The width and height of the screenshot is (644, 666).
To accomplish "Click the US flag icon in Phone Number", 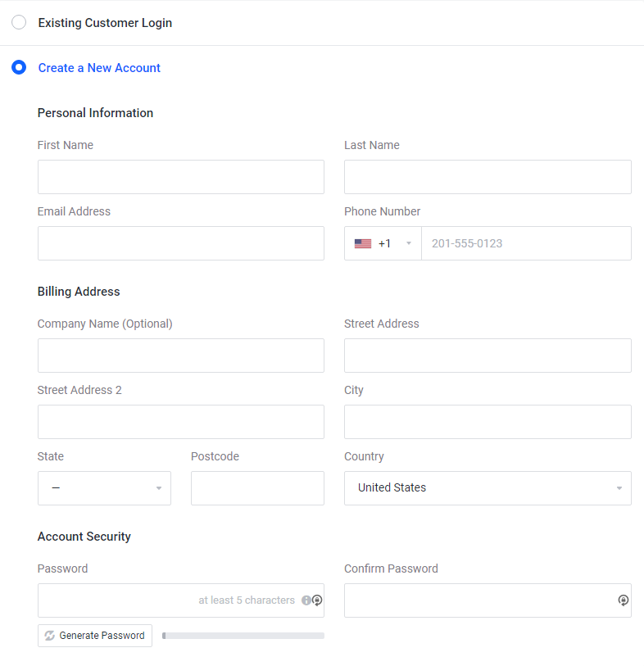I will [x=363, y=243].
